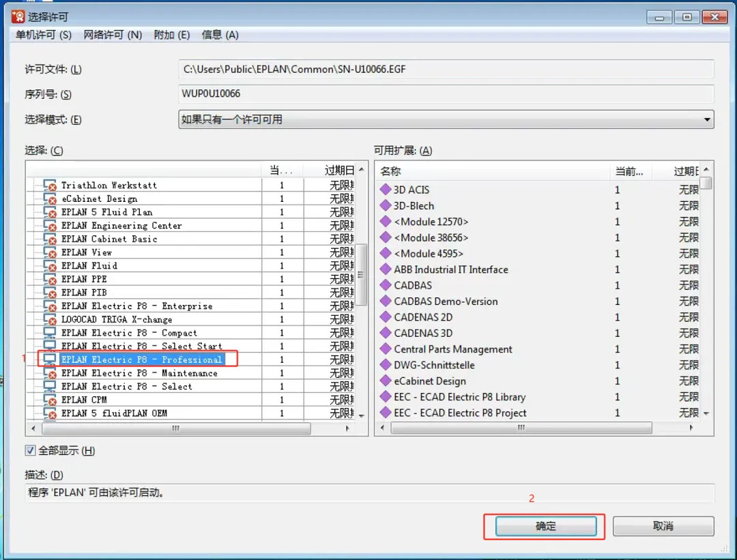Open the 网络许可 (N) menu
This screenshot has width=737, height=560.
point(113,35)
